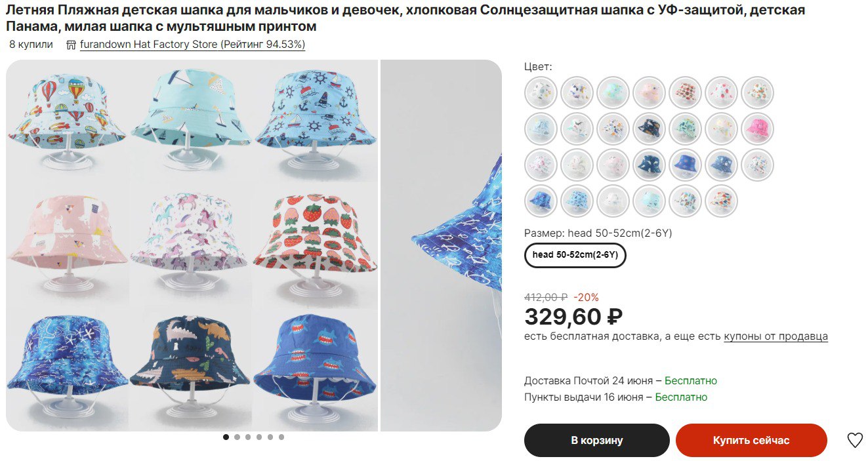Open the furandown Hat Factory Store link

tap(192, 45)
